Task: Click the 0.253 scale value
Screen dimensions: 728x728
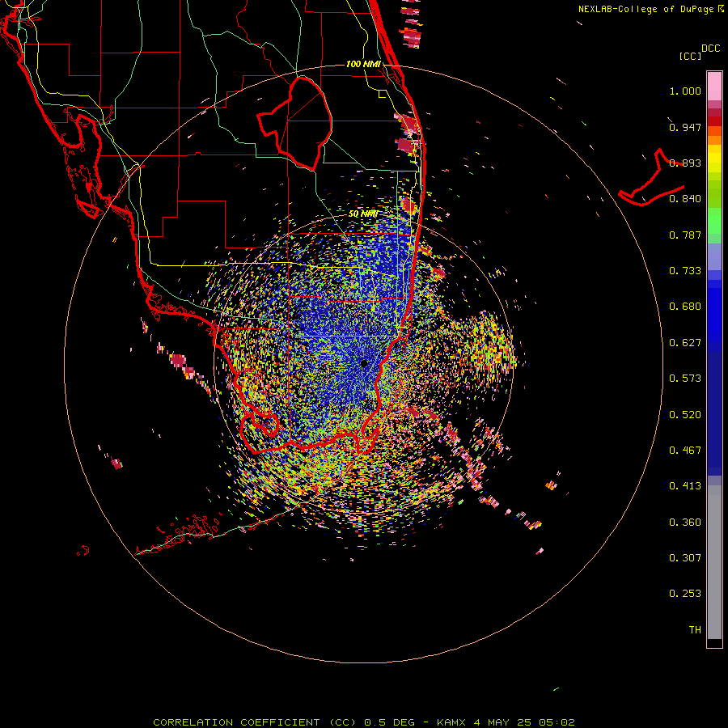Action: (685, 594)
